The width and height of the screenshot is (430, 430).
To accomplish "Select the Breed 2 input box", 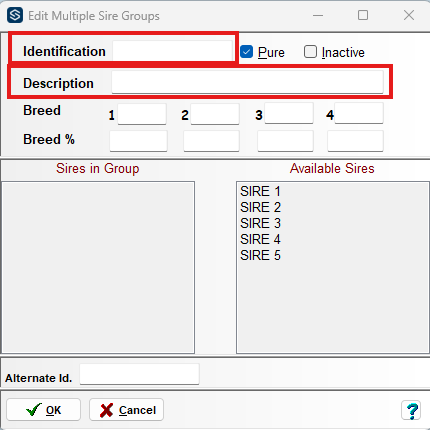I will [x=215, y=114].
